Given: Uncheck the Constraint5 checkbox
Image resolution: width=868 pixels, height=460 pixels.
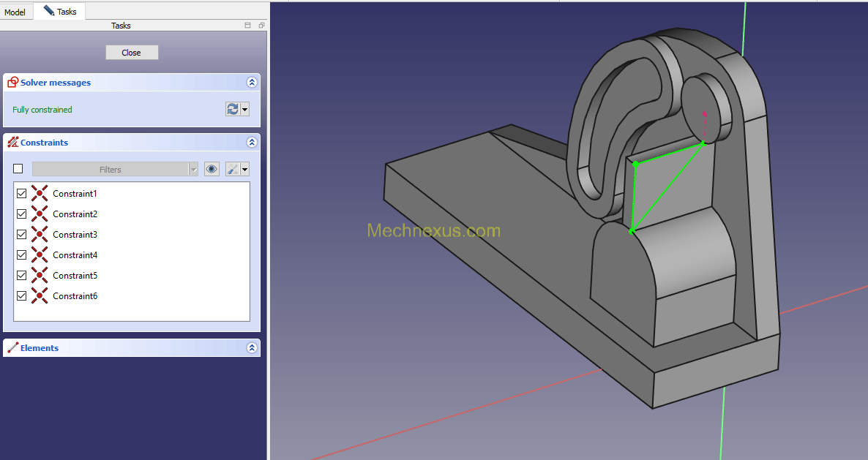Looking at the screenshot, I should (x=21, y=276).
